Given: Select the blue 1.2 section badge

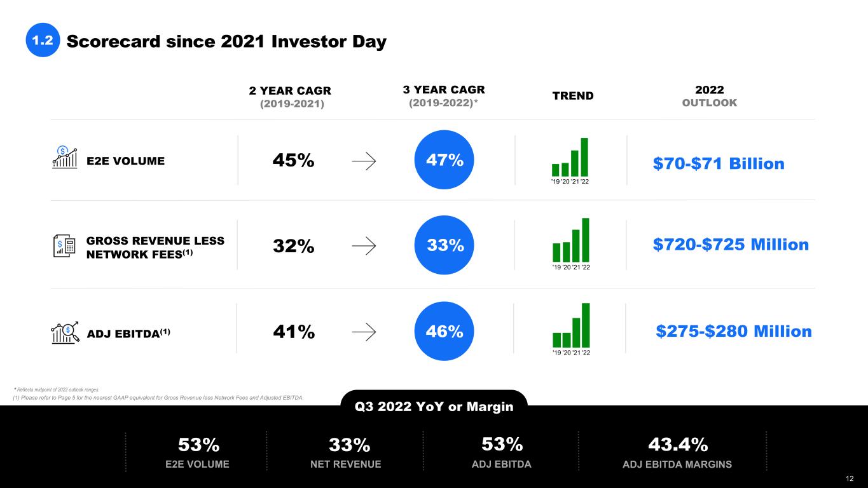Looking at the screenshot, I should (43, 41).
